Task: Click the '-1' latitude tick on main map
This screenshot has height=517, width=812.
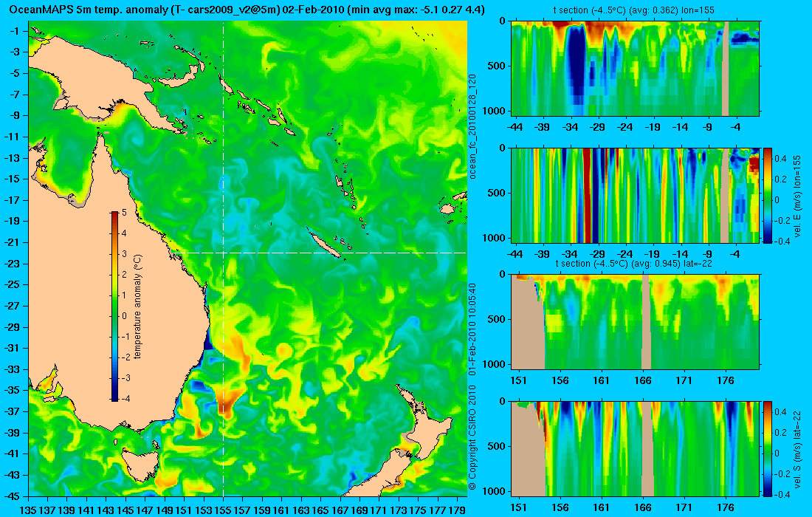Action: coord(14,31)
